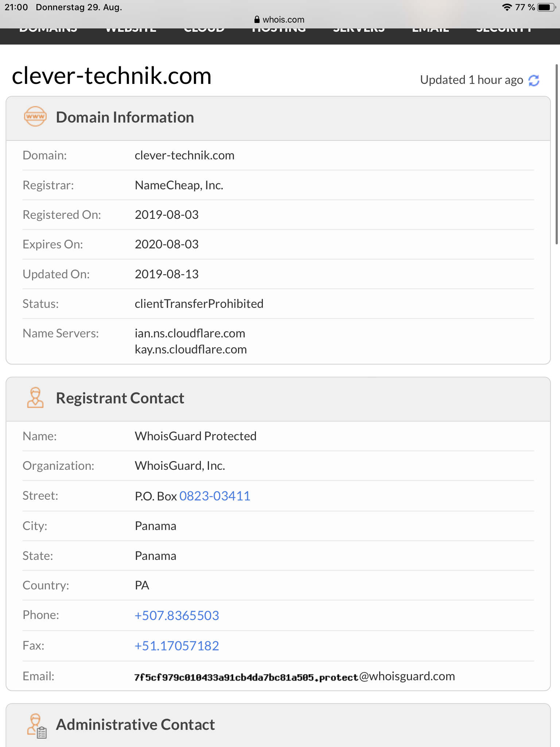560x747 pixels.
Task: Tap the phone number +507.8365503 link
Action: [x=177, y=616]
